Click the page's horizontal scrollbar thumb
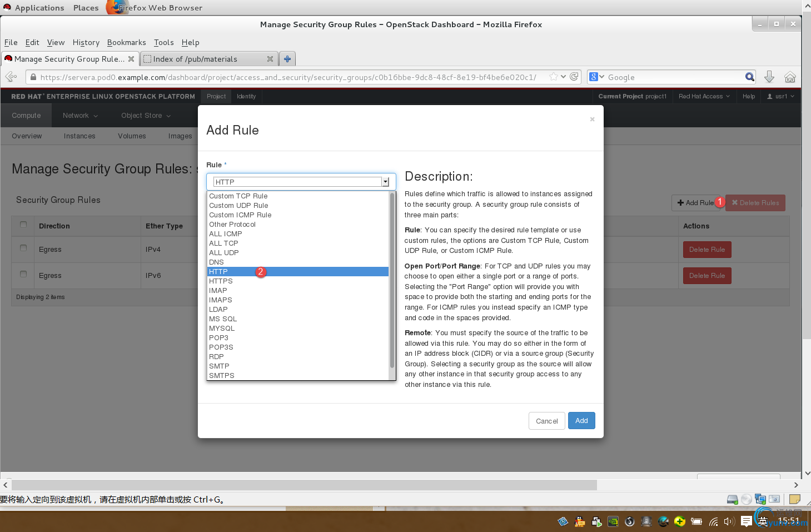This screenshot has width=811, height=532. pyautogui.click(x=304, y=485)
